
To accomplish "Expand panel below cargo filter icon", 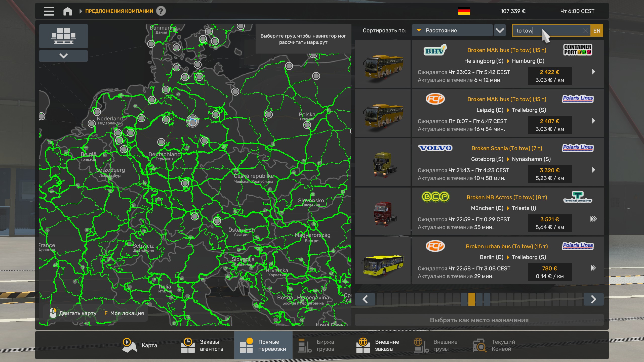I will 63,56.
